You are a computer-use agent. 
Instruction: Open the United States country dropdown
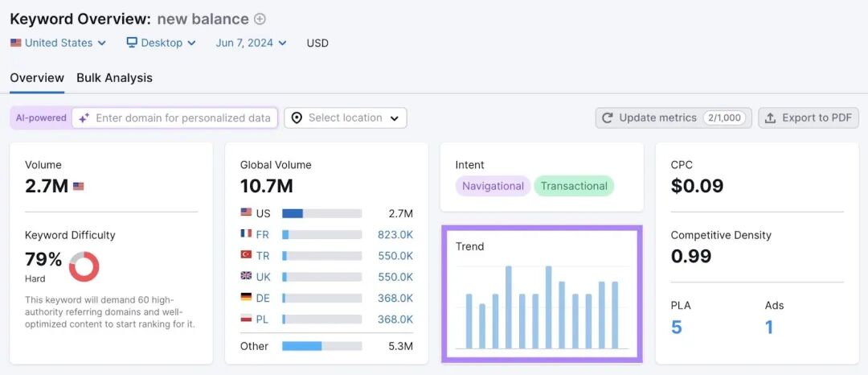coord(58,43)
